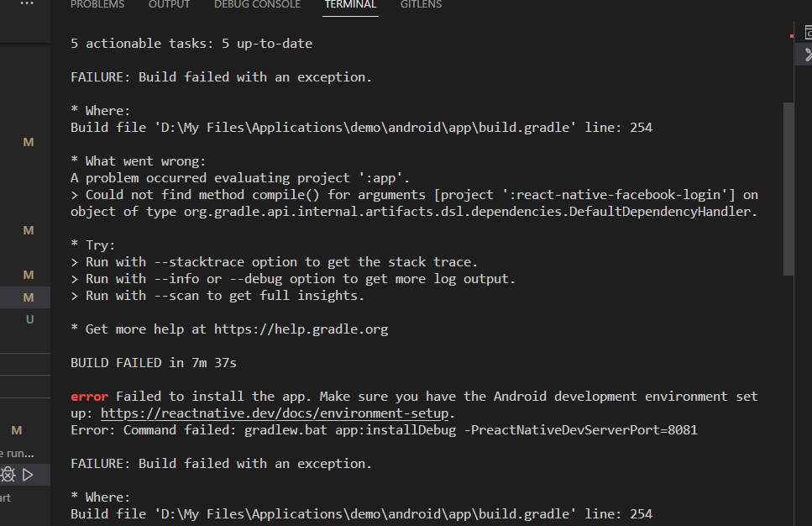Jump to the red scrollbar error marker

click(x=791, y=36)
